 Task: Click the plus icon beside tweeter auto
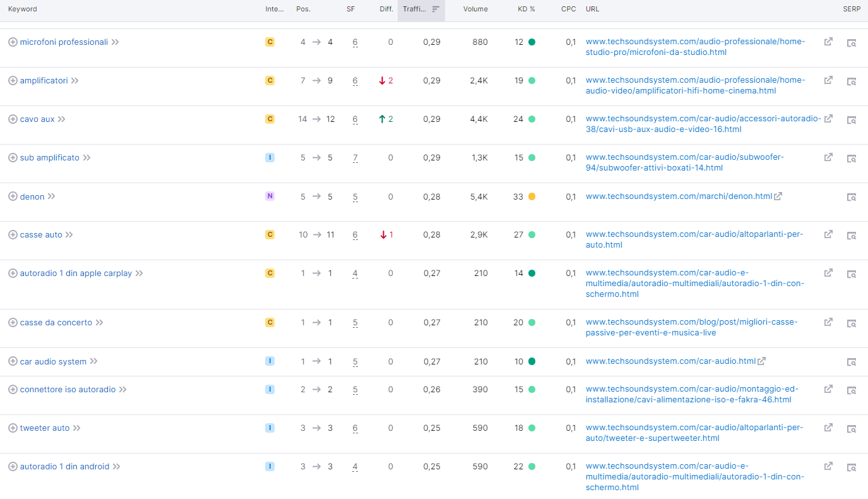(x=13, y=428)
